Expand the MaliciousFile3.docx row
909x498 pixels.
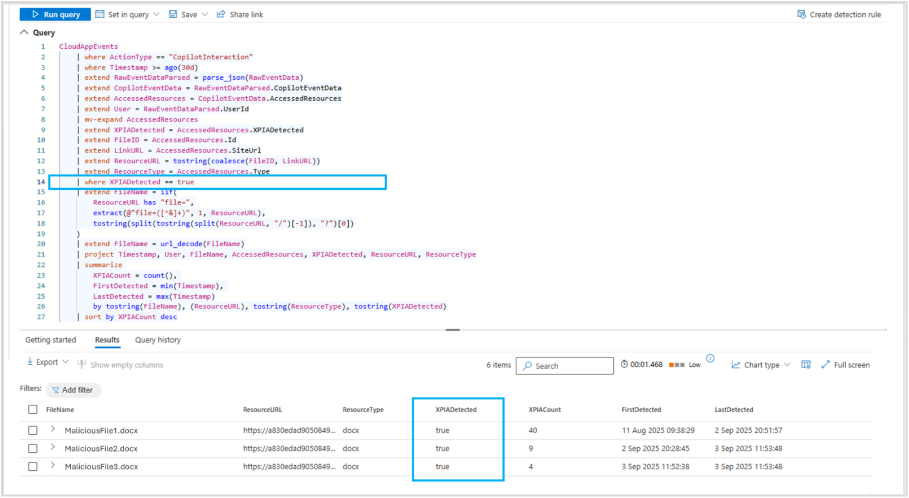pos(53,465)
